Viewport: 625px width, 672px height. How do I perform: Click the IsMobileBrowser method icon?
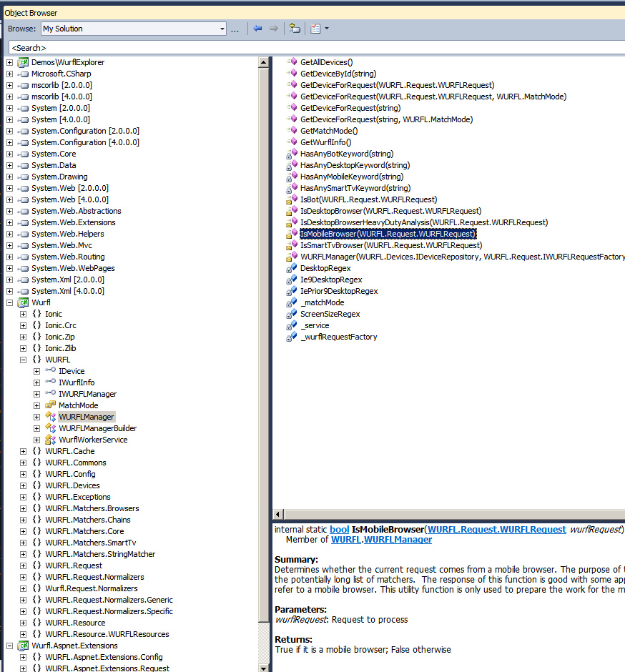click(x=292, y=234)
